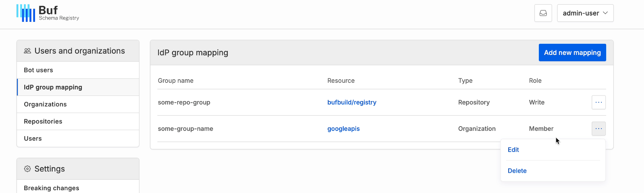This screenshot has width=644, height=193.
Task: Click the Group name column header
Action: [x=176, y=80]
